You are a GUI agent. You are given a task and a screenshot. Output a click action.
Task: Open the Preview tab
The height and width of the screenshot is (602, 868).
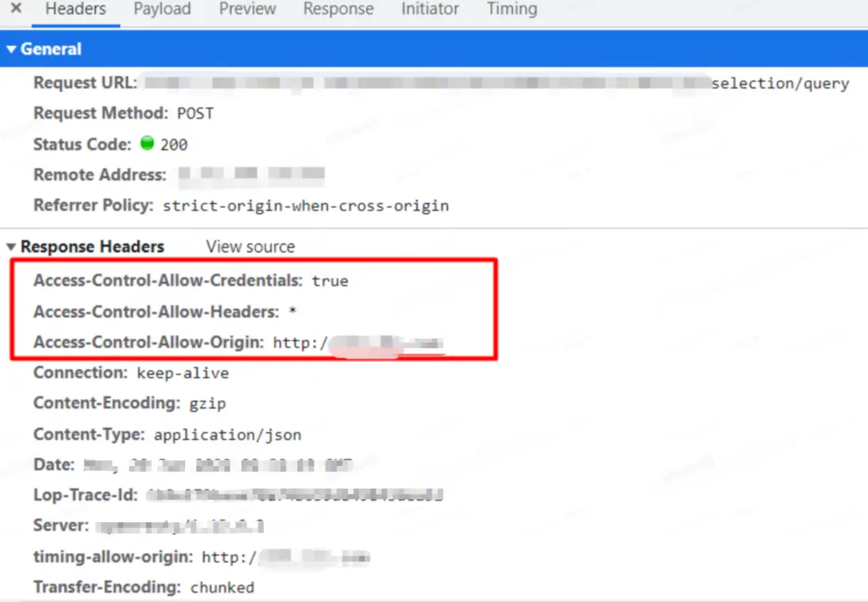click(247, 9)
